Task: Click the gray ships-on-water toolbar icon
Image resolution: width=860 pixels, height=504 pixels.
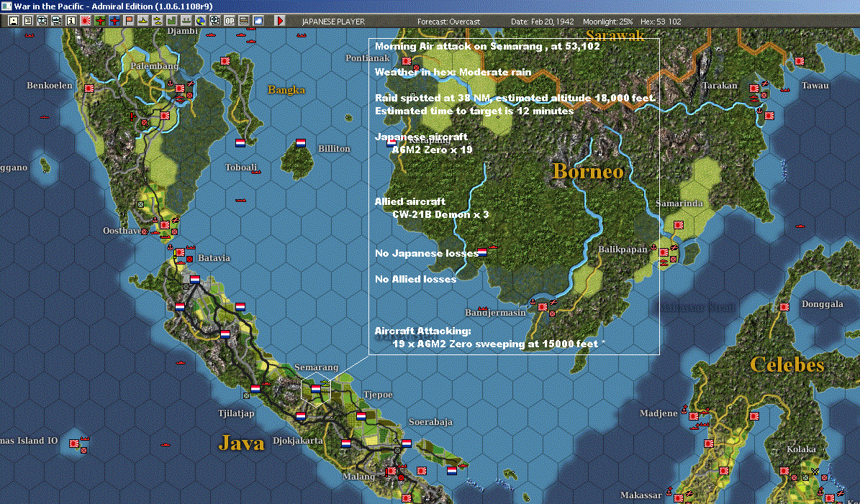Action: click(x=186, y=21)
